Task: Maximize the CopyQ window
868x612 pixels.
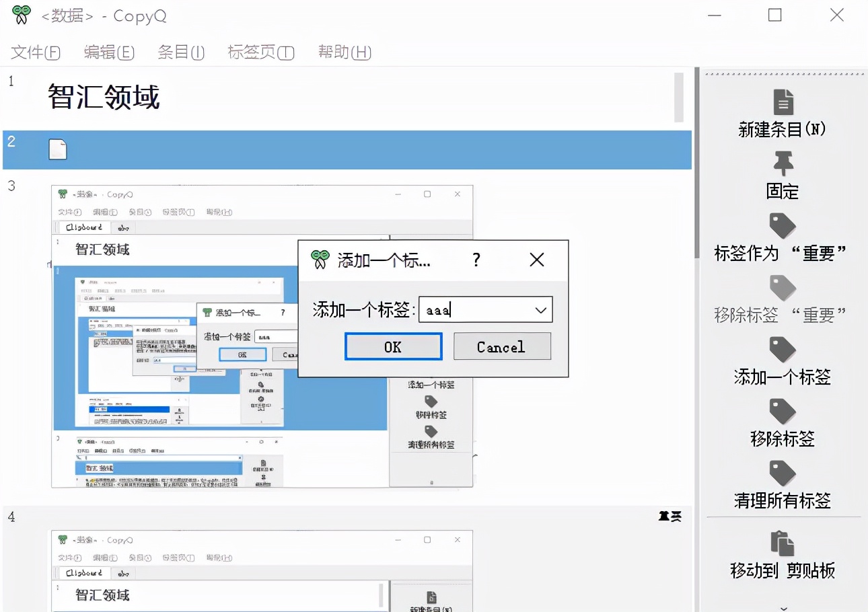Action: (775, 15)
